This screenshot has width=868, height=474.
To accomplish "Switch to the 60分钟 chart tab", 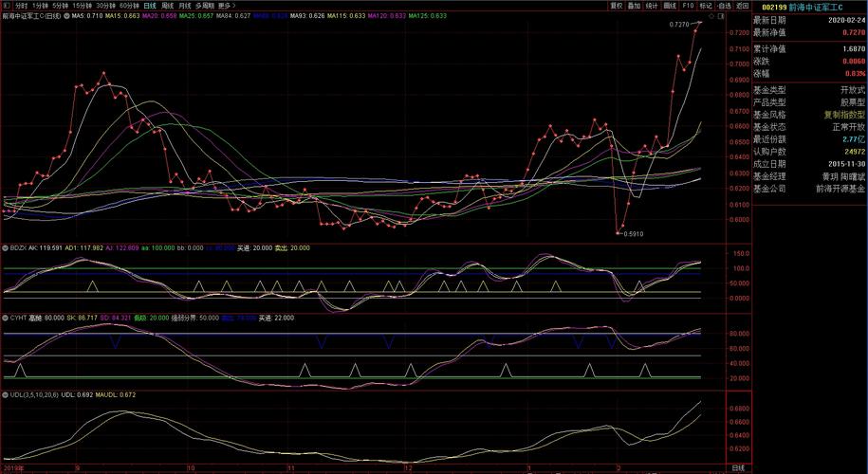I will (128, 5).
